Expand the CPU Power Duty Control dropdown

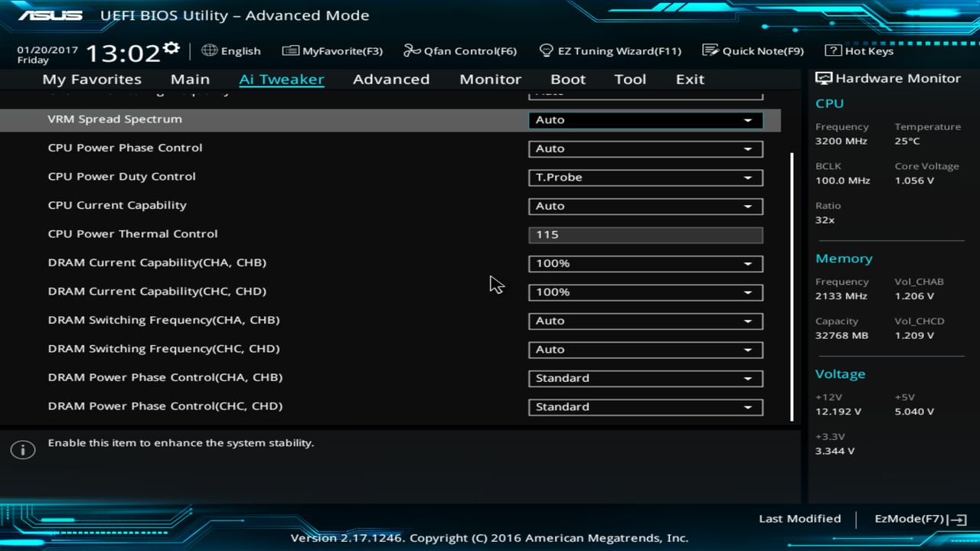pyautogui.click(x=645, y=177)
